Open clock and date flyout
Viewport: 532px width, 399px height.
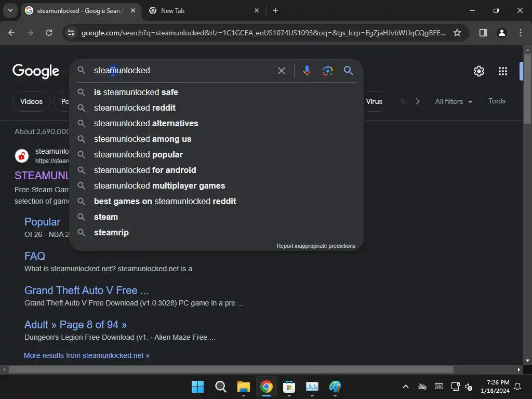495,387
